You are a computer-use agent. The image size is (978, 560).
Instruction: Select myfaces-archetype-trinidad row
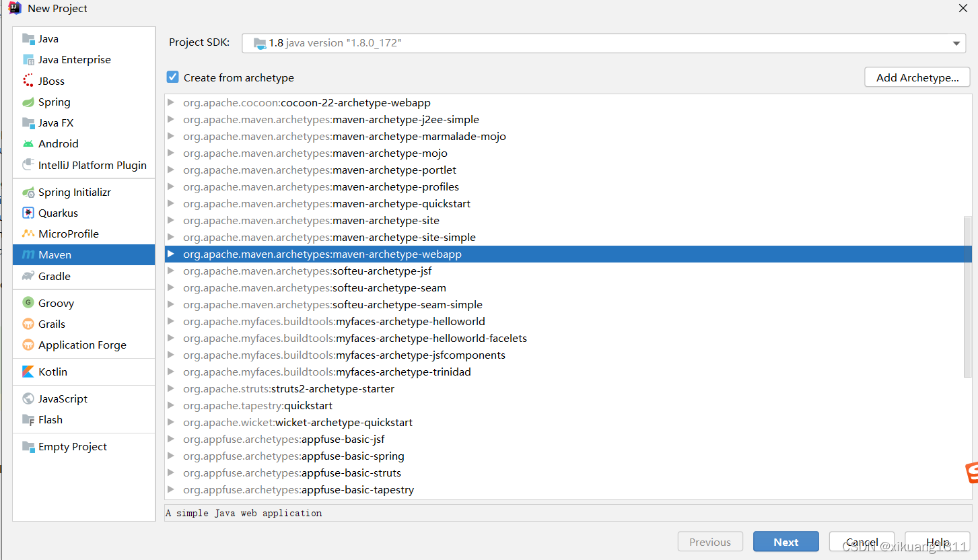tap(568, 372)
